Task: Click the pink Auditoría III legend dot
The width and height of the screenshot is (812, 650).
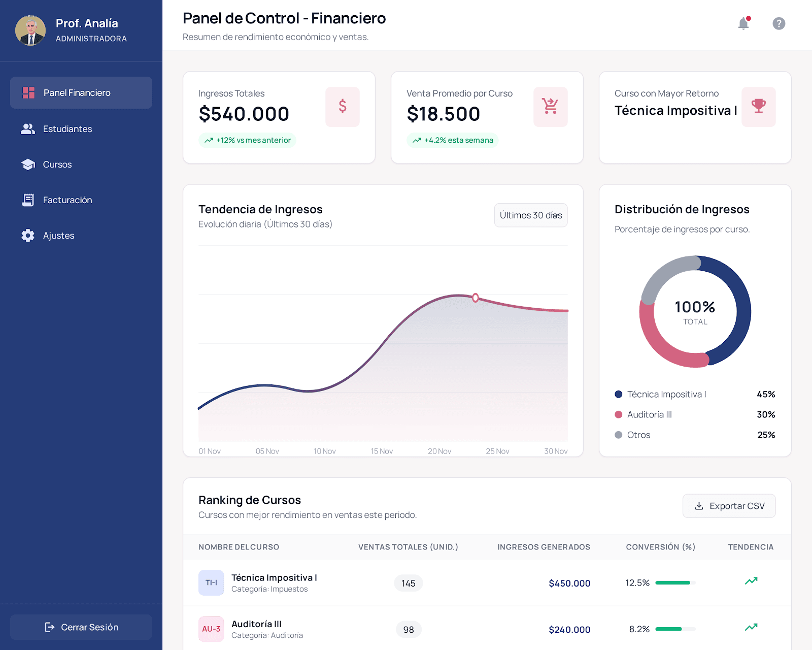Action: 618,414
